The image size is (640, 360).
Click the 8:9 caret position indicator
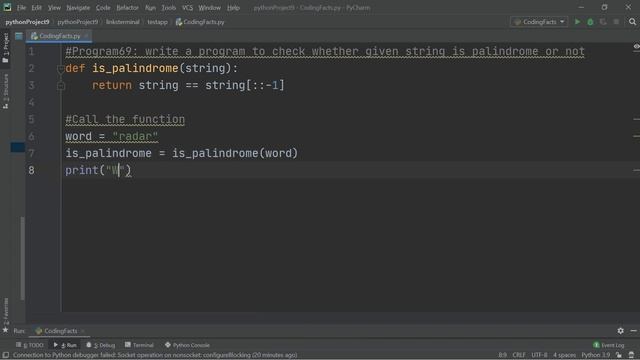tap(502, 355)
